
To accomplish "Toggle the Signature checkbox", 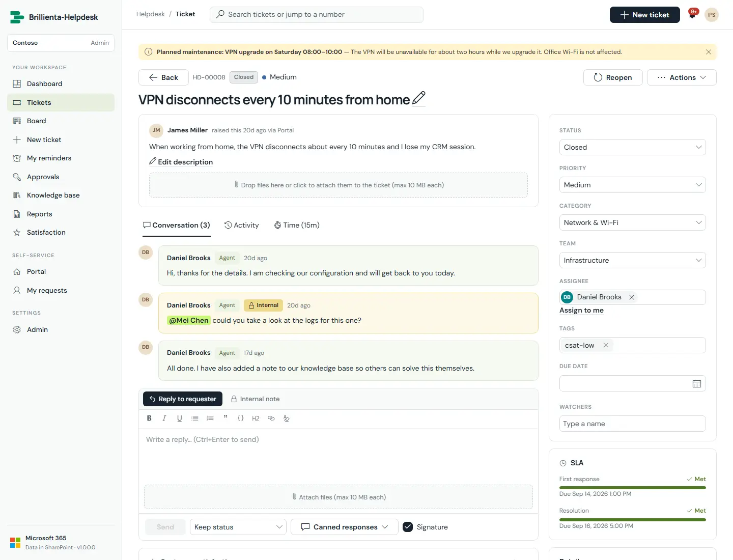I will click(408, 527).
